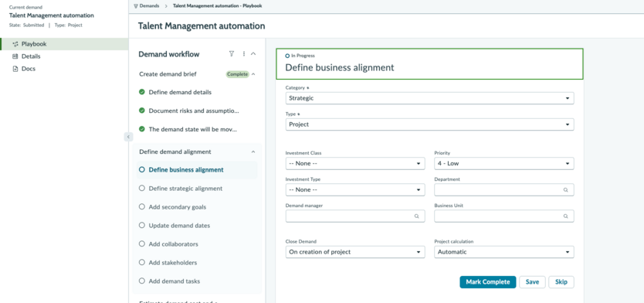Screen dimensions: 644x303
Task: Click the Type: Project text in sidebar
Action: click(x=68, y=25)
